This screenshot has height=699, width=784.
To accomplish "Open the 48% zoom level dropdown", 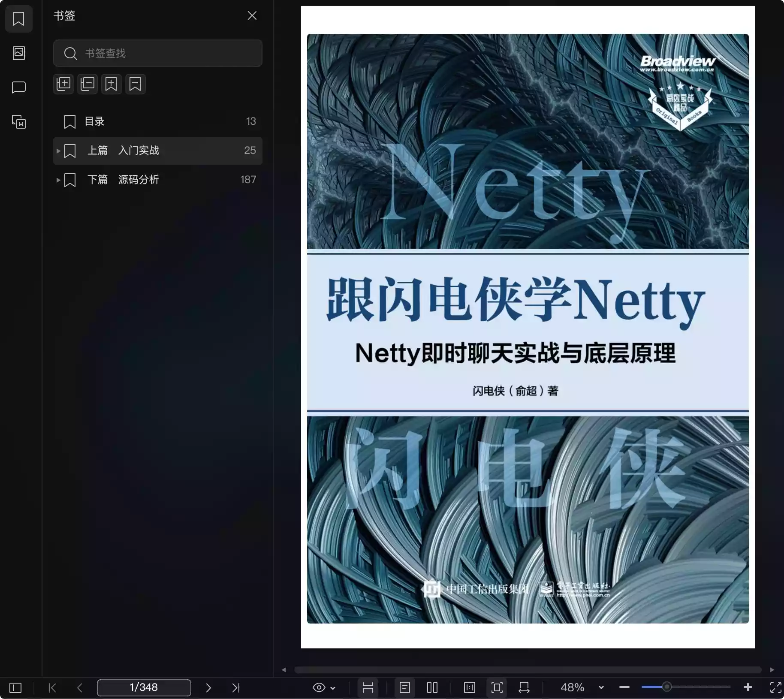I will tap(601, 687).
